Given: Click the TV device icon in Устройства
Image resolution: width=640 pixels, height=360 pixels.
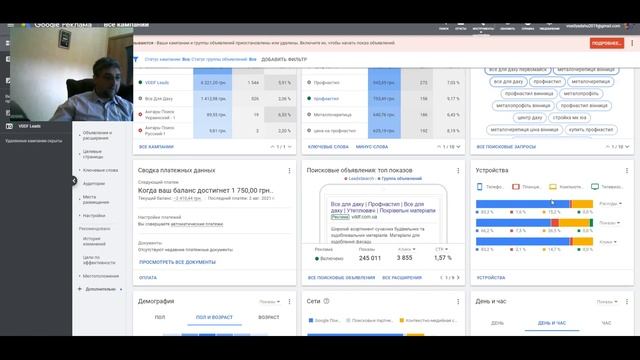Looking at the screenshot, I should (x=595, y=187).
